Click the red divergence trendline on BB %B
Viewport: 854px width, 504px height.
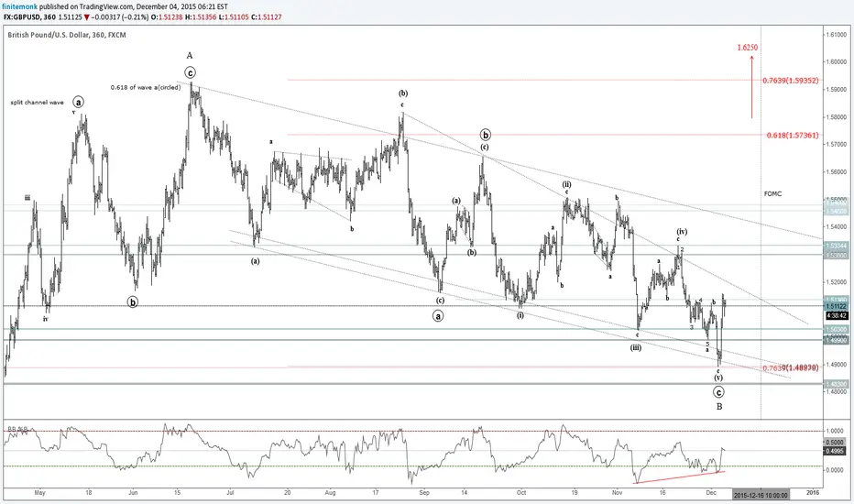[x=680, y=477]
